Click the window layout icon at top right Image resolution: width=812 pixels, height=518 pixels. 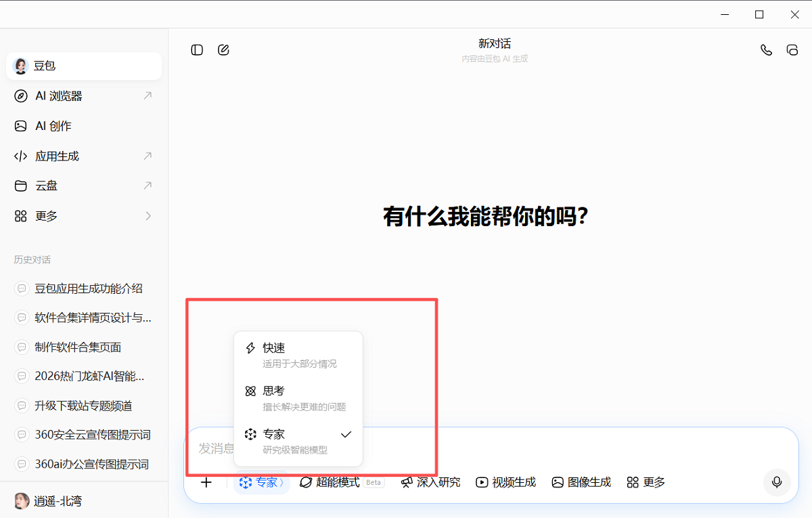(792, 50)
